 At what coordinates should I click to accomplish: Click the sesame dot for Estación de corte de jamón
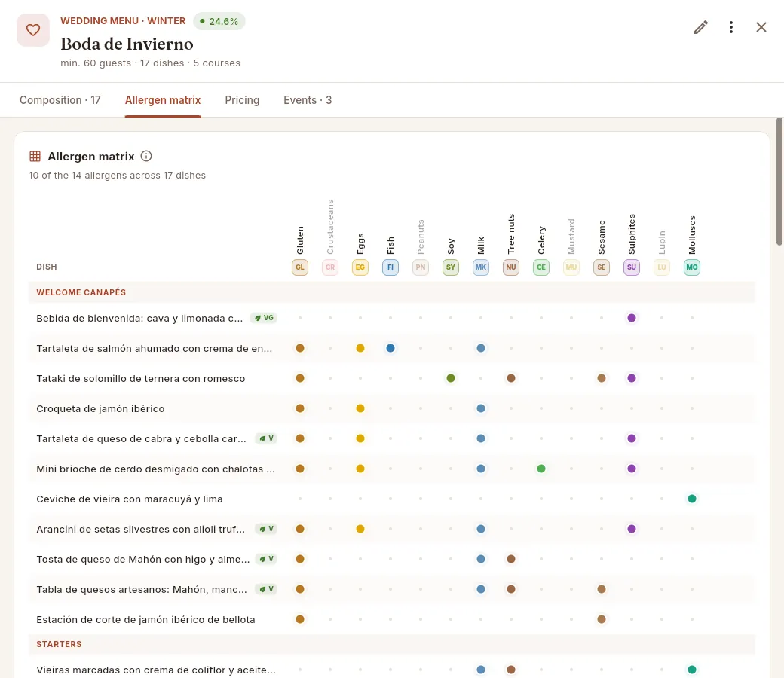(602, 619)
